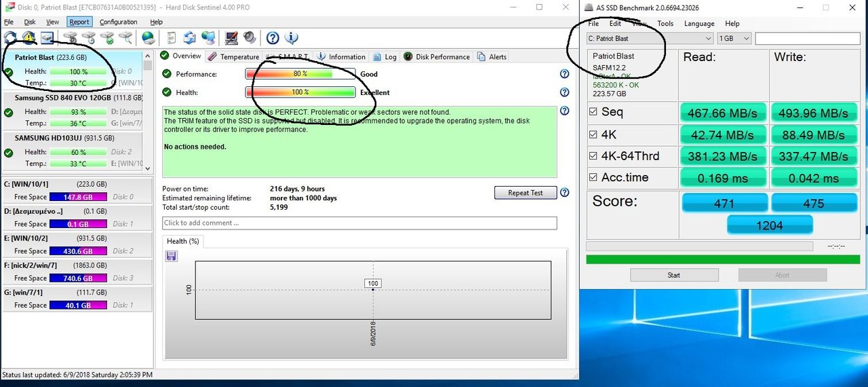Toggle the Acc.time checkbox
Screen dimensions: 868x387
coord(593,177)
